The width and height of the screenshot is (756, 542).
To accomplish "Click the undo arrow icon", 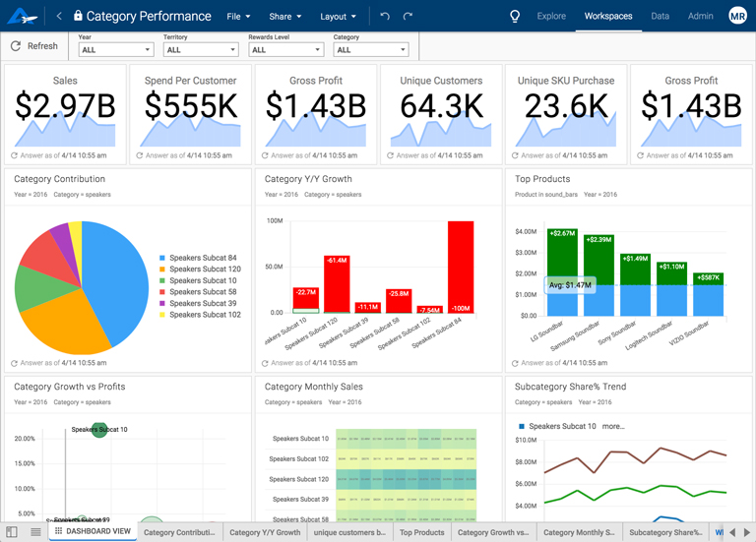I will click(384, 16).
